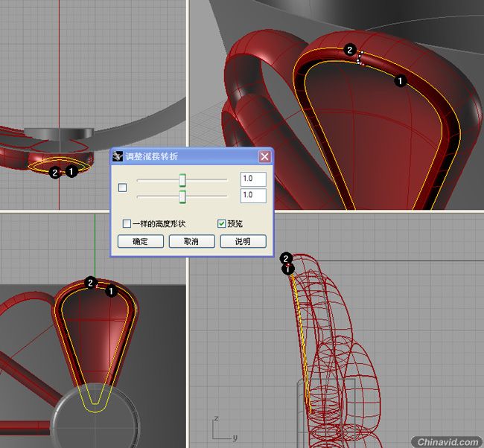Open help via the 说明 button
This screenshot has width=484, height=448.
click(243, 241)
